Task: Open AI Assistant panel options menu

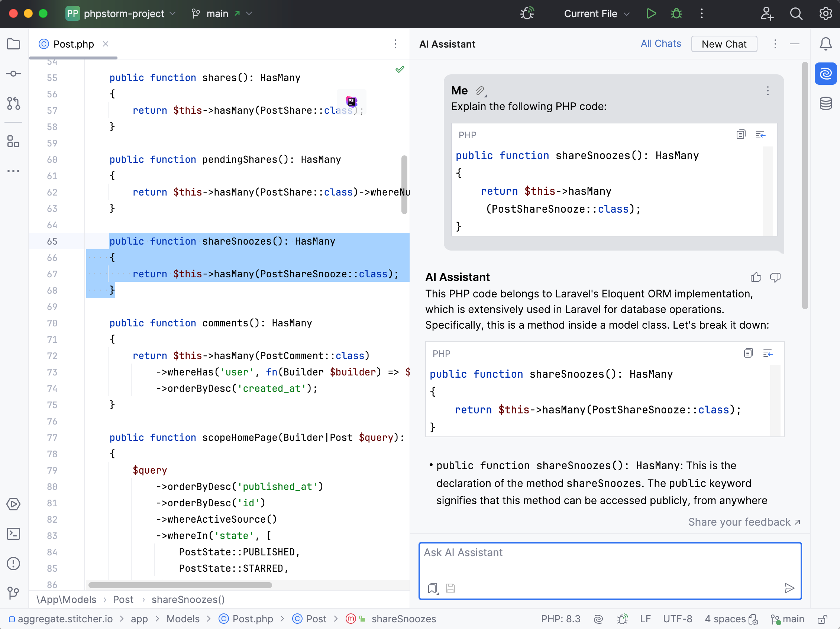Action: point(775,44)
